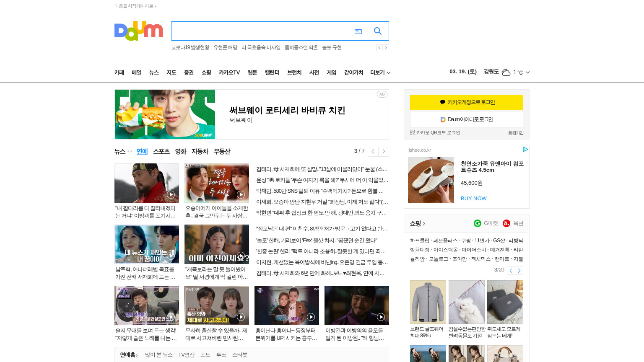Open the 하프클럽 shopping link
Screen dimensions: 644x362
tap(420, 241)
